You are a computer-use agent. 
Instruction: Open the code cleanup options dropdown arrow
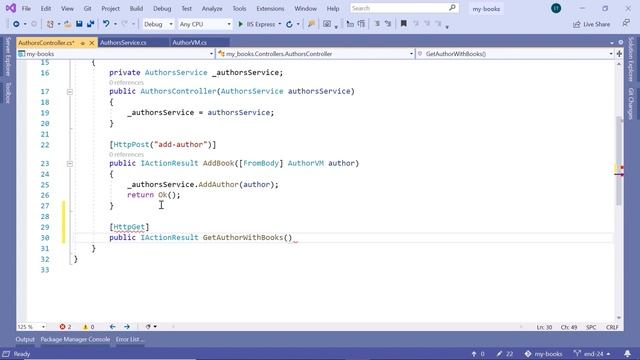(x=156, y=327)
